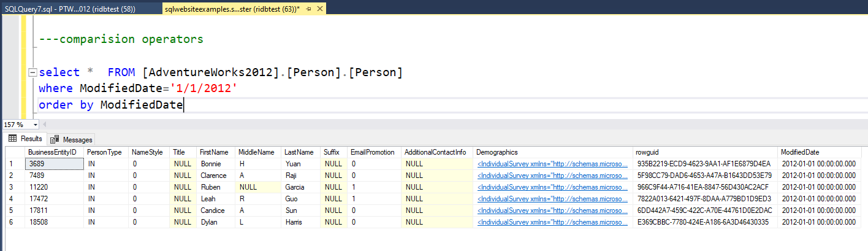Open Demographics XML link for Bonnie row
This screenshot has width=868, height=251.
pyautogui.click(x=552, y=164)
